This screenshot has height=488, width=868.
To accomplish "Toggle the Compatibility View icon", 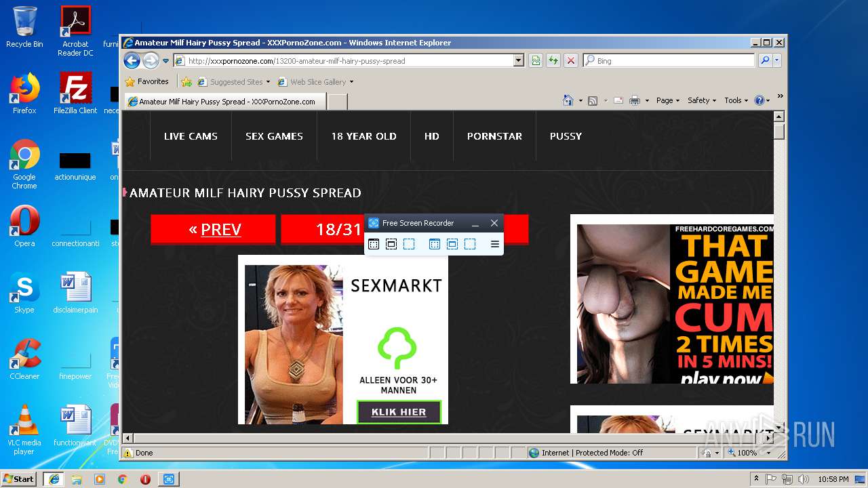I will [536, 60].
